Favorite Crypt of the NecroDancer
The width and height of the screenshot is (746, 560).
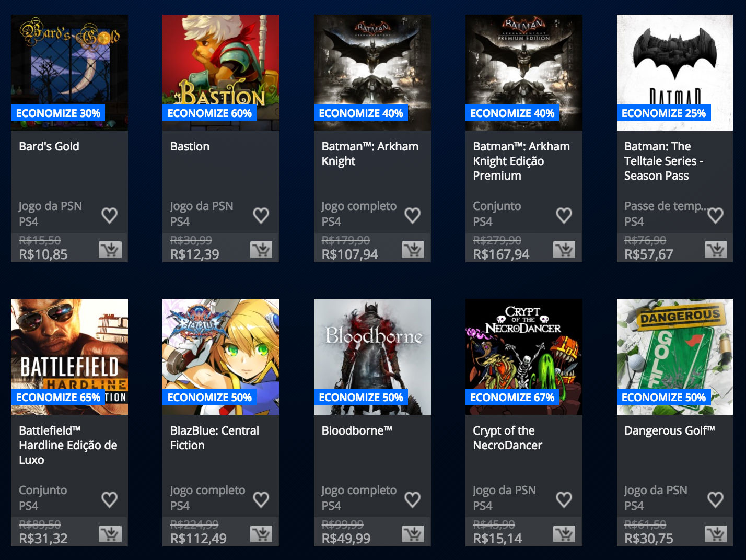[x=564, y=499]
